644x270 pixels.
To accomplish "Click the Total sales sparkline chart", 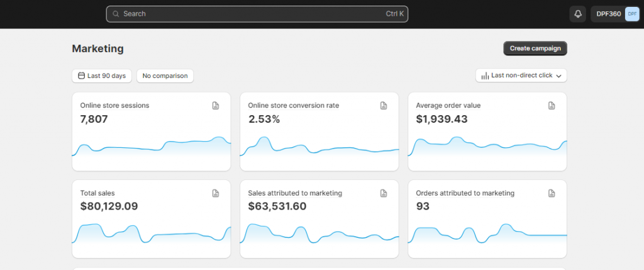I will [x=151, y=234].
